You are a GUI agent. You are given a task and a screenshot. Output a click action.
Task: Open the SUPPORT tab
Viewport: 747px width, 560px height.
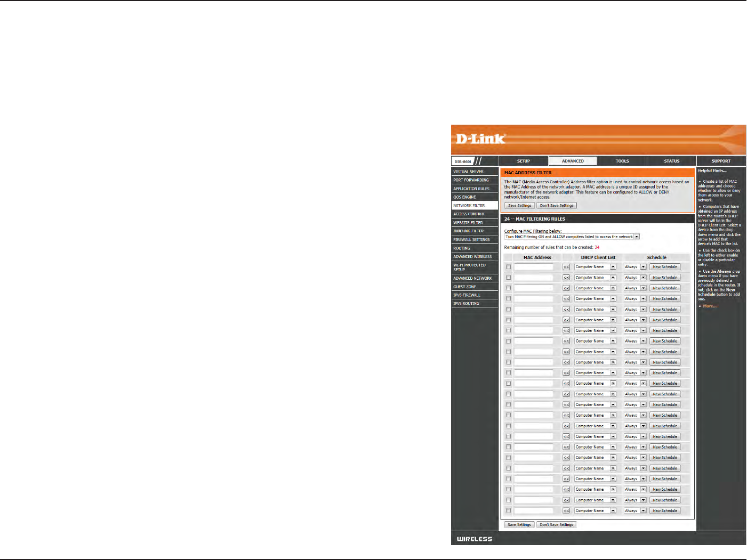(721, 161)
